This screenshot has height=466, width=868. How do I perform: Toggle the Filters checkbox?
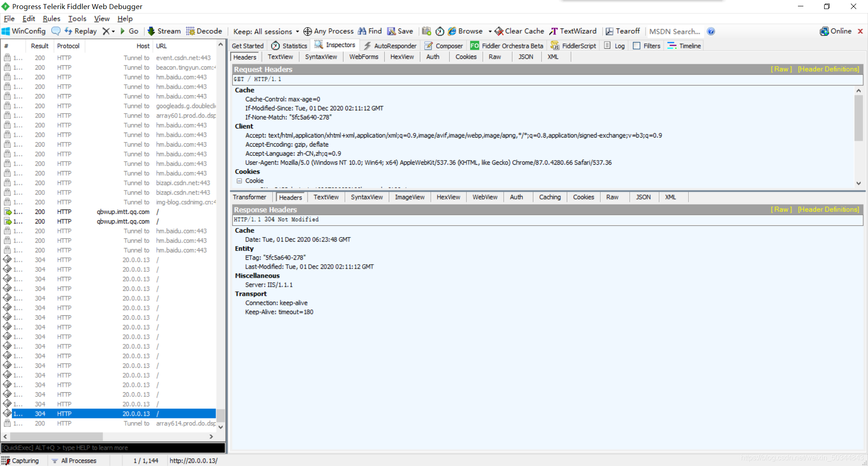coord(637,46)
